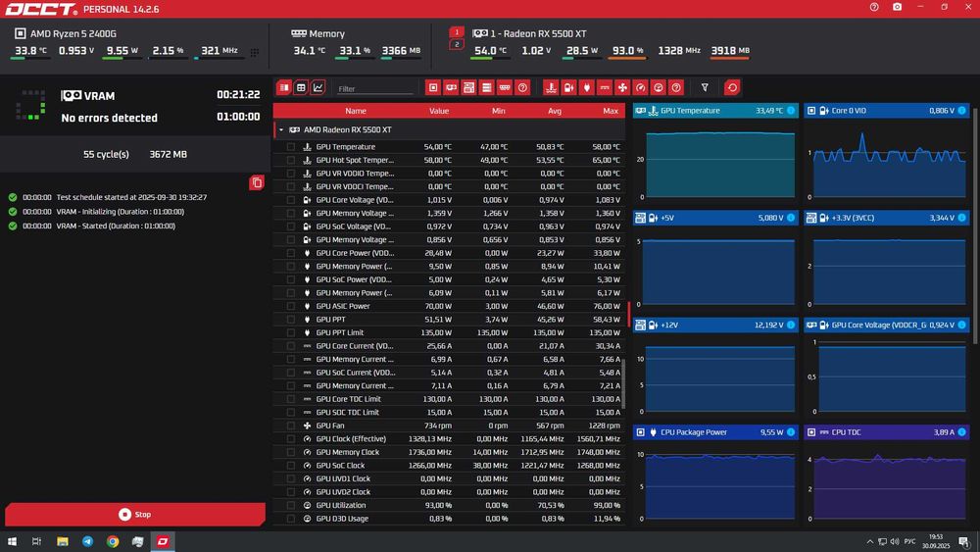
Task: Check the GPU D3D Usage checkbox
Action: click(291, 519)
